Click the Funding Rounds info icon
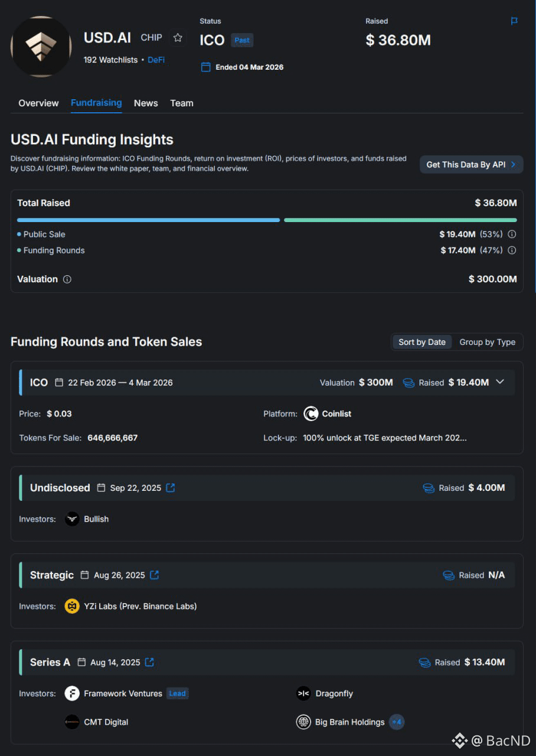Image resolution: width=536 pixels, height=756 pixels. coord(512,250)
